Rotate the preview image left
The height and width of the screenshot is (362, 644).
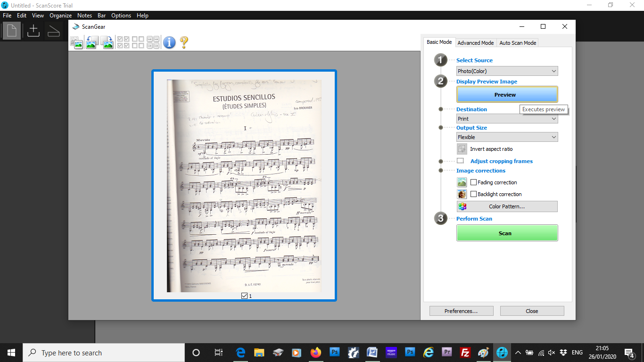pyautogui.click(x=91, y=42)
